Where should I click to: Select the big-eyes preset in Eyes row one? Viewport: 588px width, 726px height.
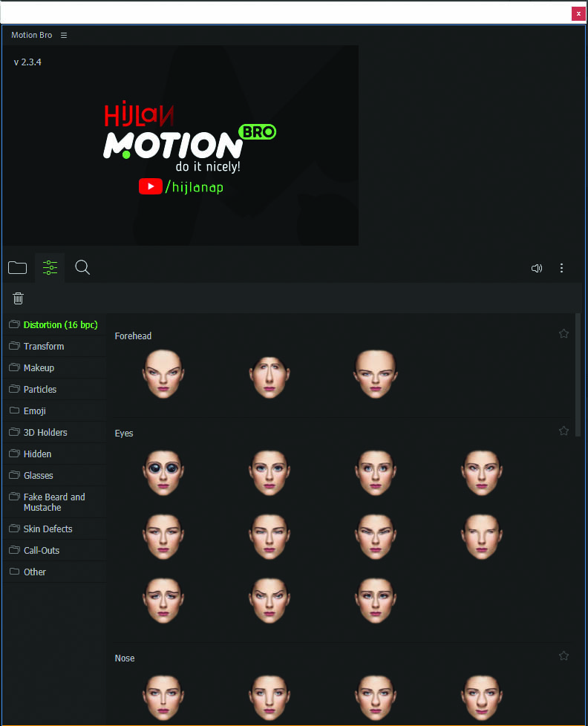pyautogui.click(x=163, y=473)
